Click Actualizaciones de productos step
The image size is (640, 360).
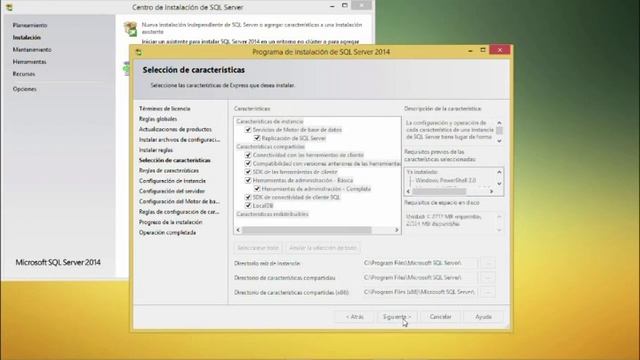(x=175, y=129)
